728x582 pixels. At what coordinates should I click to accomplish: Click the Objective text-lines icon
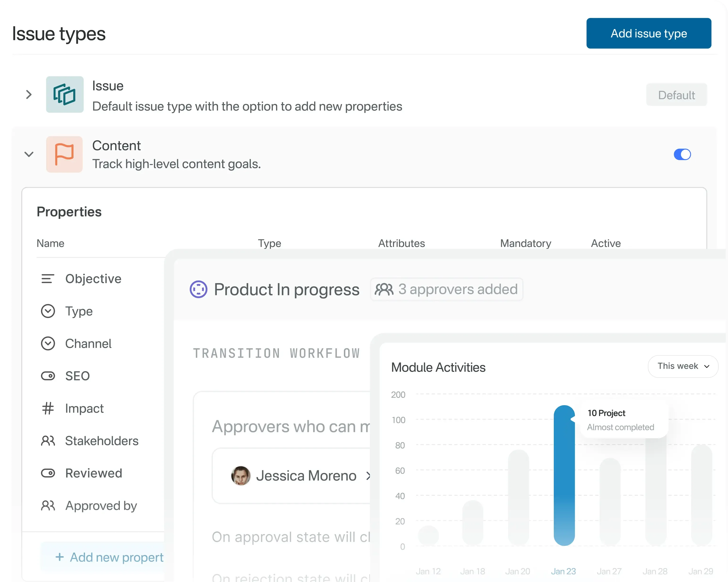click(x=48, y=279)
